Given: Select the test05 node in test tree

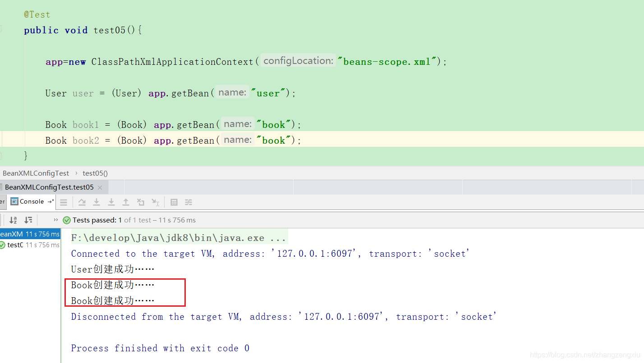Looking at the screenshot, I should 30,245.
